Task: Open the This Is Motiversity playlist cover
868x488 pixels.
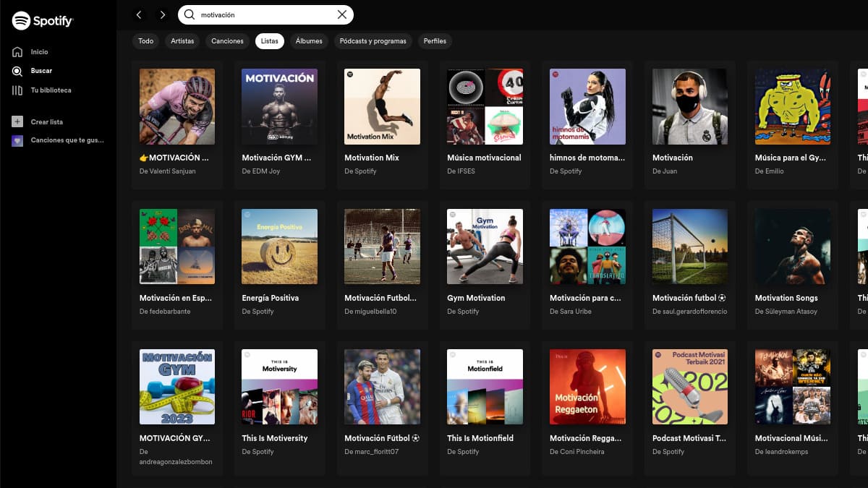Action: tap(279, 387)
